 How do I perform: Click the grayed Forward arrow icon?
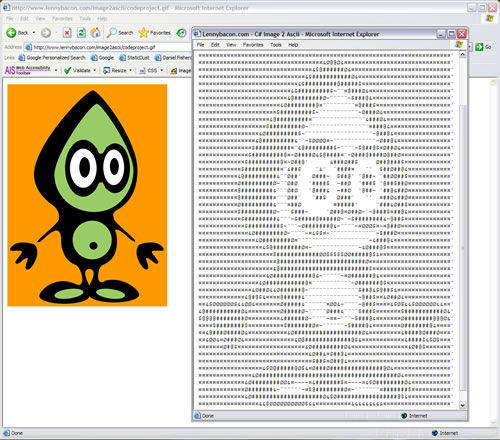coord(46,33)
